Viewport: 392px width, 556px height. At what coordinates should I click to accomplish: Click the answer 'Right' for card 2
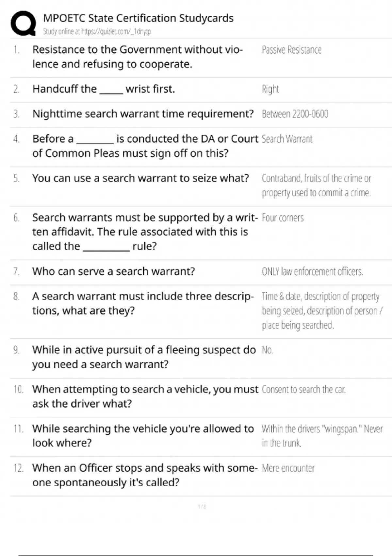[x=270, y=89]
